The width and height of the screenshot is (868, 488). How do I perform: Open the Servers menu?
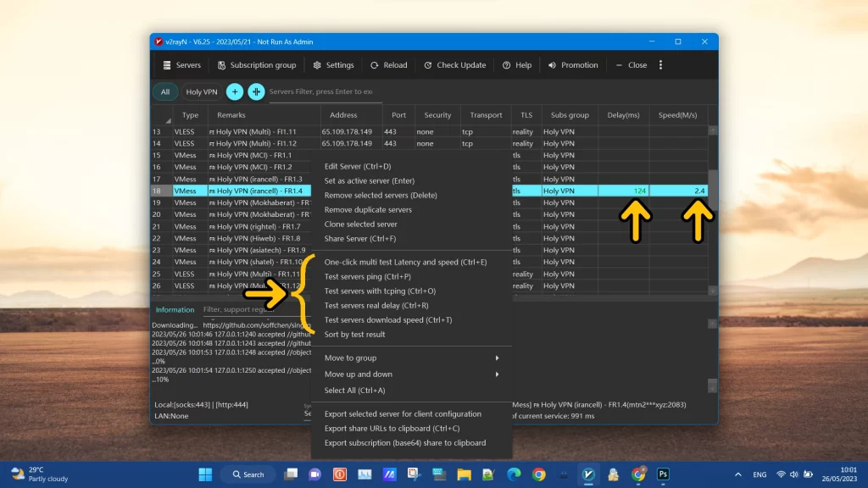tap(181, 64)
